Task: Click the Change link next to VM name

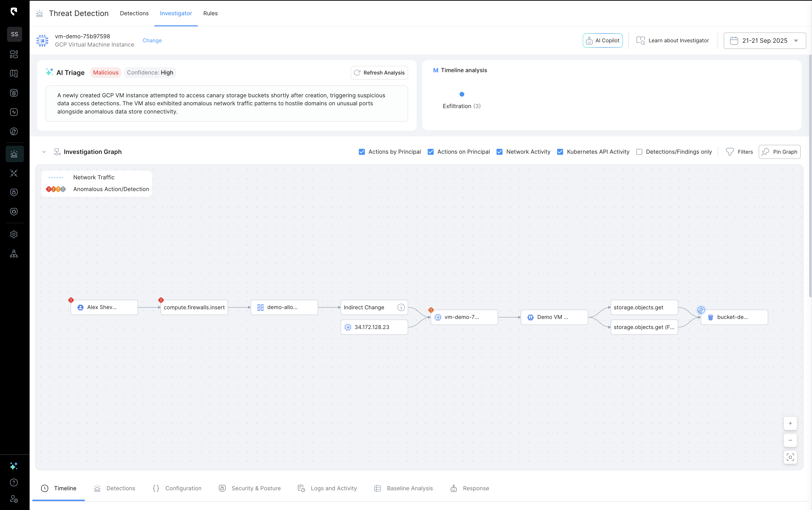Action: (x=152, y=40)
